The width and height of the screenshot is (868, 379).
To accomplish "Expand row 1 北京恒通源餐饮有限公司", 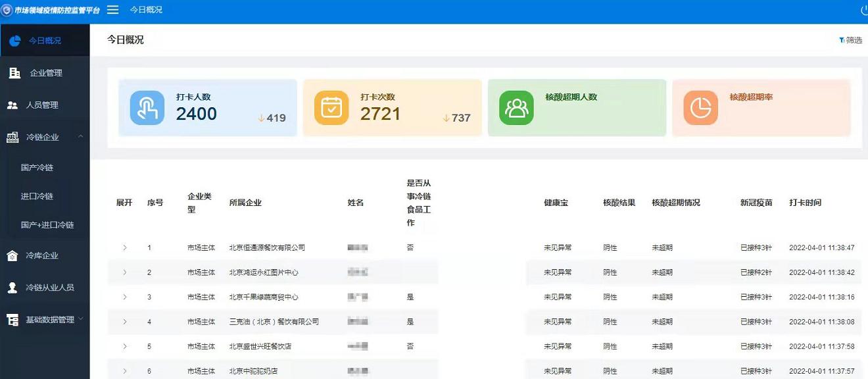I will pyautogui.click(x=125, y=247).
